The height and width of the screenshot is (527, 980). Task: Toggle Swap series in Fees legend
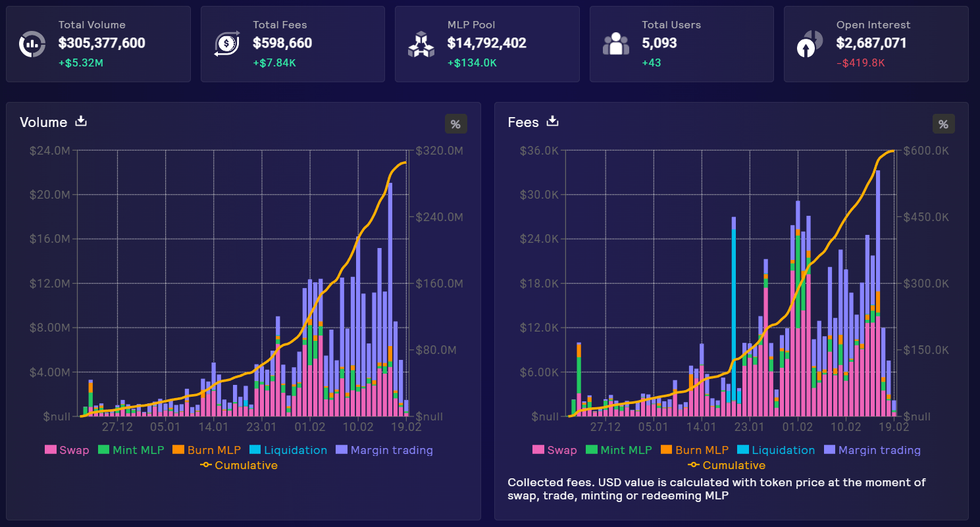(554, 450)
